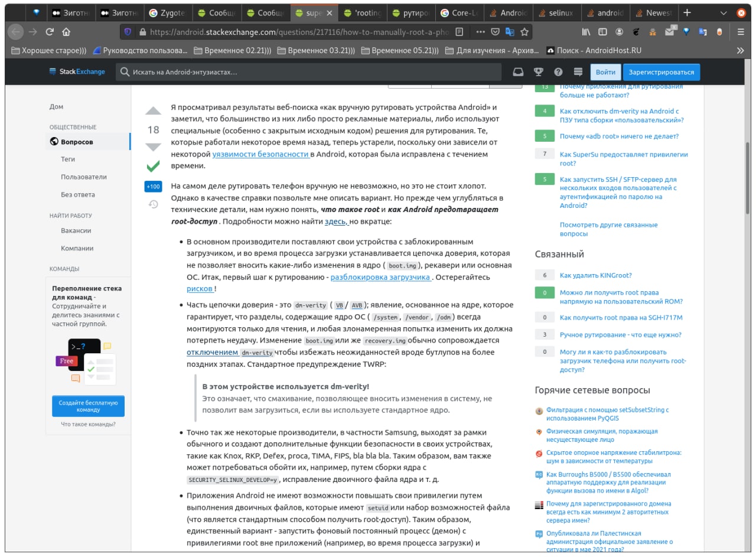Click tracking protection shield icon
Viewport: 756px width, 557px height.
(128, 32)
